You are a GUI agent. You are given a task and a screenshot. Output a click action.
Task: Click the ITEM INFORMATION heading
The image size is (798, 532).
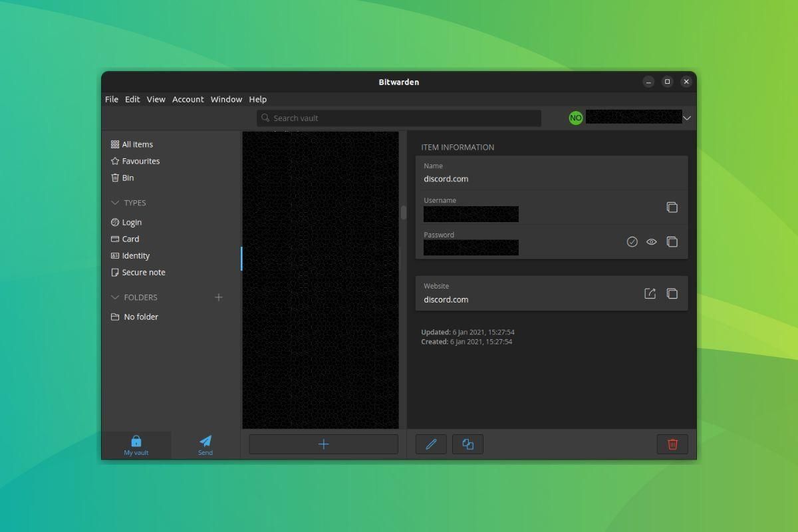pyautogui.click(x=458, y=147)
